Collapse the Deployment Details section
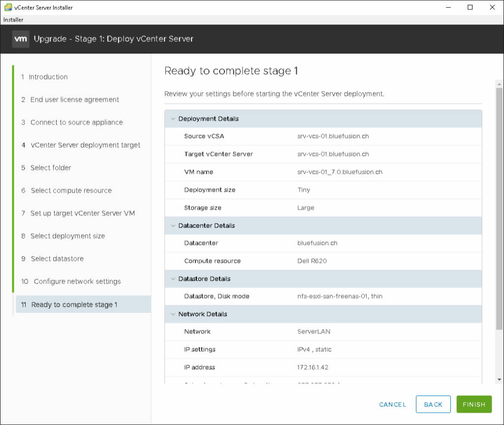 point(173,119)
